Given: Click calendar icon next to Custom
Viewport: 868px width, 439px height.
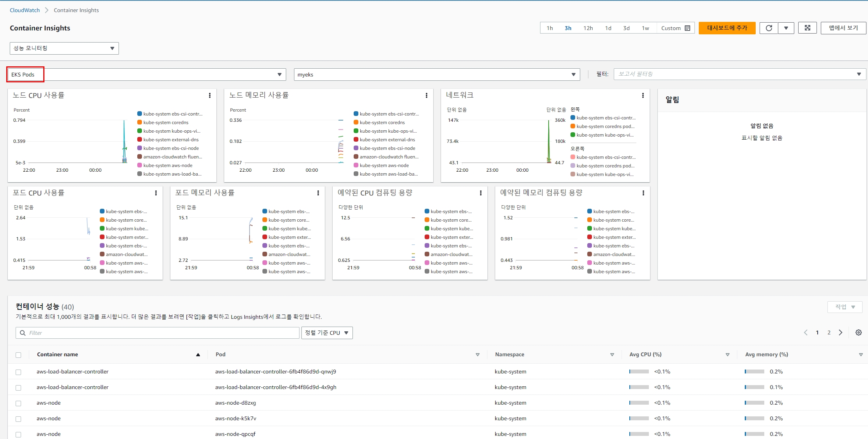Looking at the screenshot, I should (x=687, y=28).
